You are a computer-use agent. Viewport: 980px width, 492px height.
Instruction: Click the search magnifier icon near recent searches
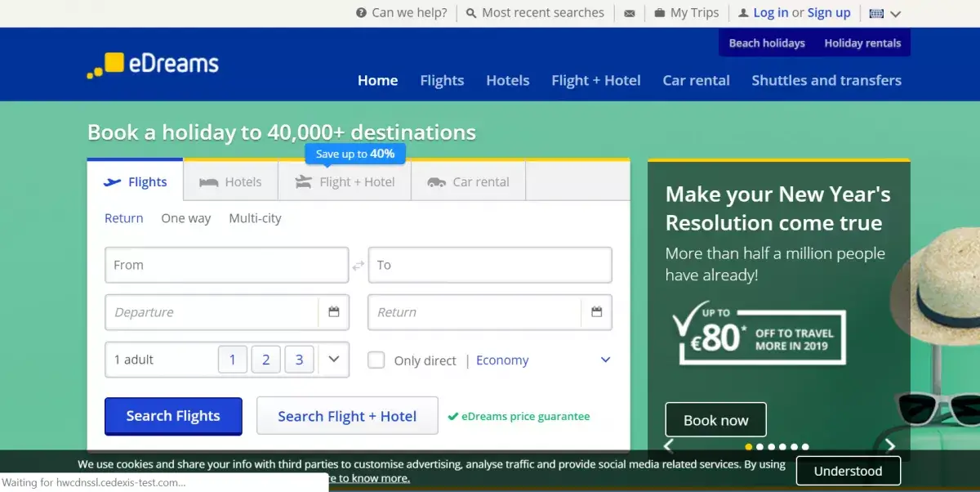tap(471, 13)
